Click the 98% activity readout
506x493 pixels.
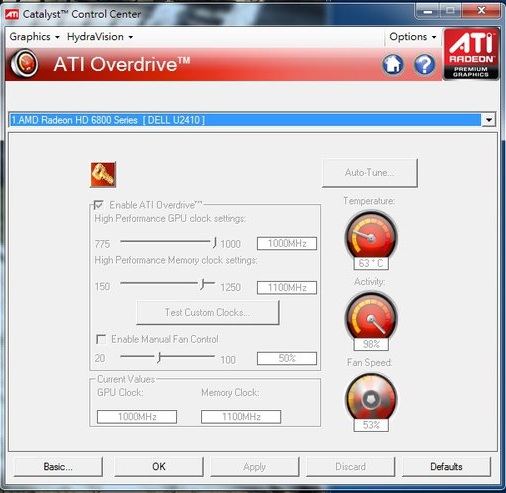tap(371, 344)
